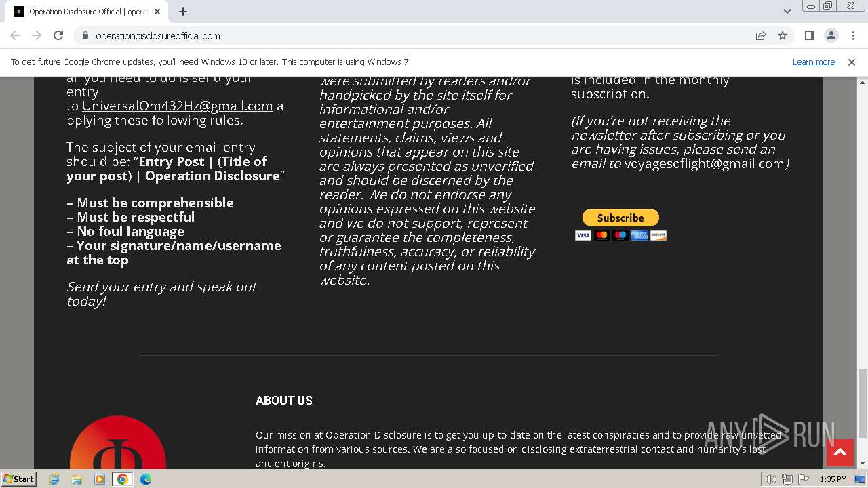The image size is (868, 488).
Task: Select the Operation Disclosure Official tab
Action: point(86,12)
